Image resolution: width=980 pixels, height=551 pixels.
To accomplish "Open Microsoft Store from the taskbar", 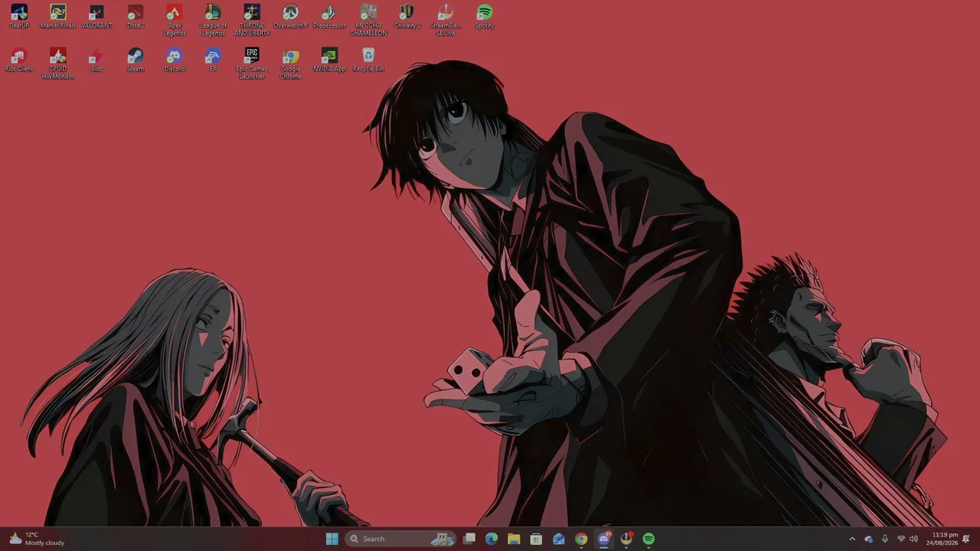I will [536, 539].
